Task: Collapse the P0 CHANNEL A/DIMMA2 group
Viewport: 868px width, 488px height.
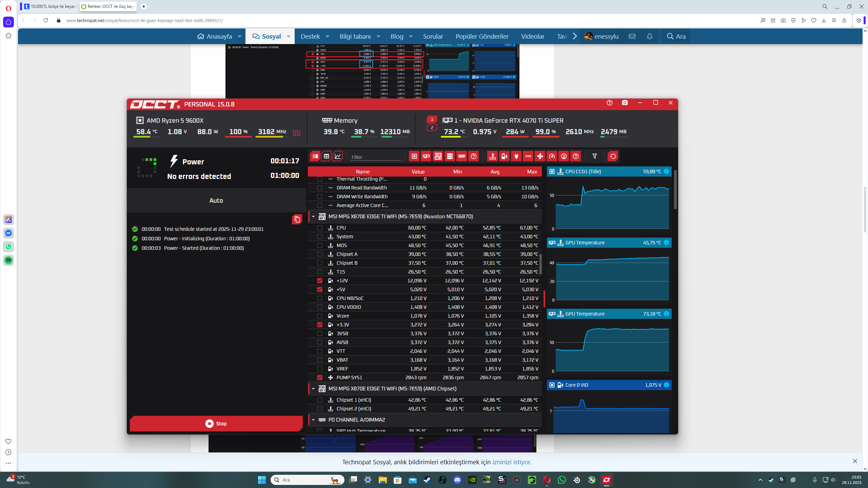Action: [x=313, y=420]
